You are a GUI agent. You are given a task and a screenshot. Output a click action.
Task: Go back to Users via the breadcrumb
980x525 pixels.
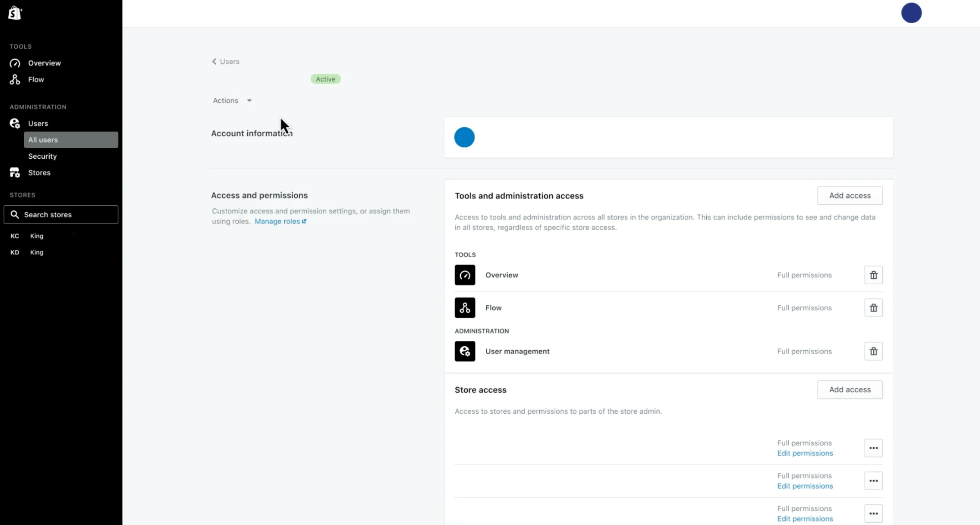[x=226, y=62]
